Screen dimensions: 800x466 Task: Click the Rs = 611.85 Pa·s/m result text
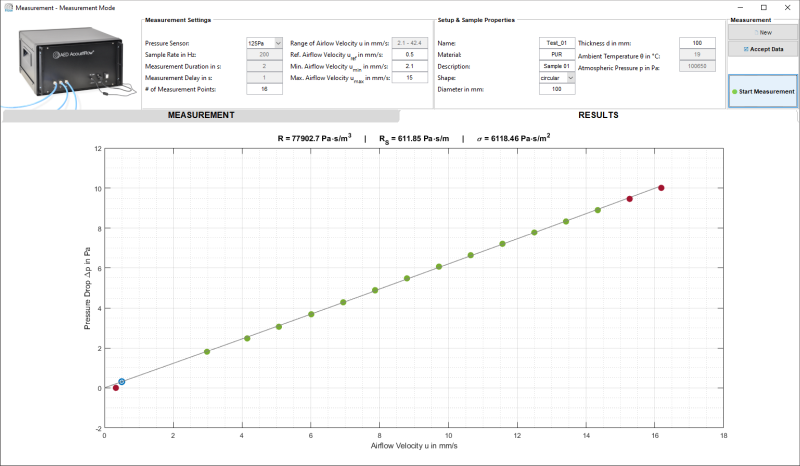point(414,139)
